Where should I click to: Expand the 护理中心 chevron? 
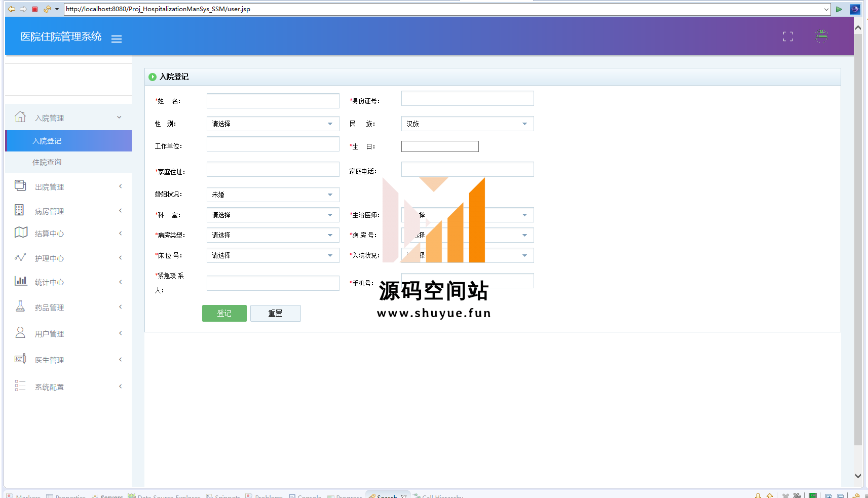click(x=120, y=258)
